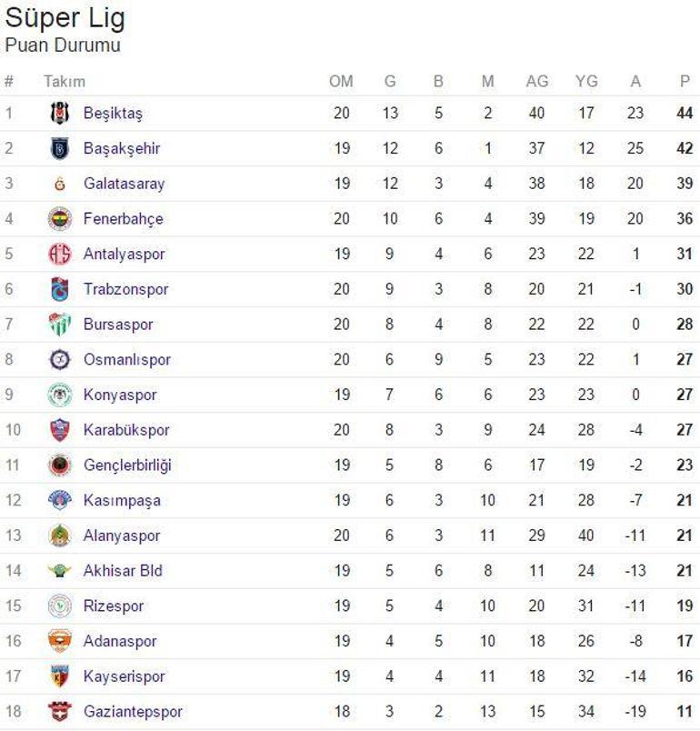
Task: Click the Gaziantepspor club crest
Action: 59,712
